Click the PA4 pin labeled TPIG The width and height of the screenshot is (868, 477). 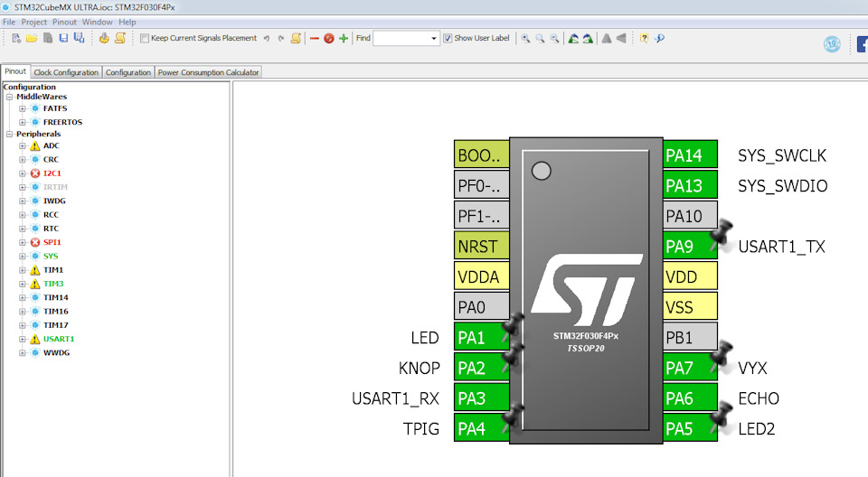(x=481, y=429)
